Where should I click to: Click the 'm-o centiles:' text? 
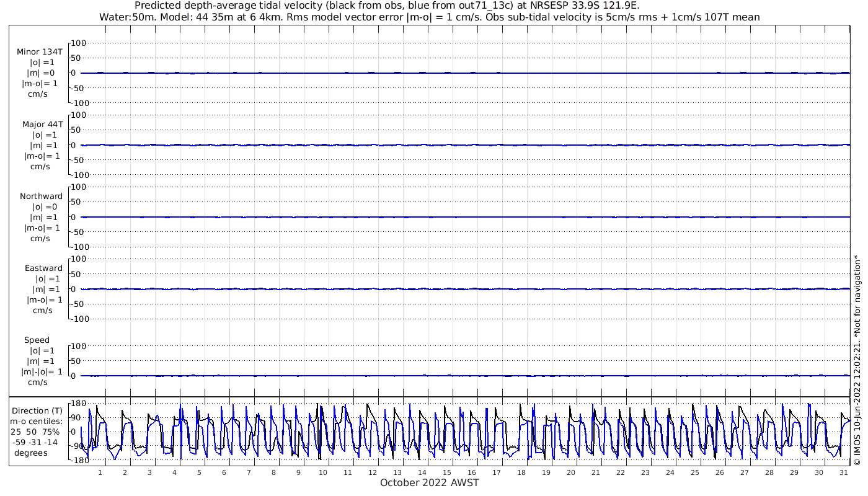(x=37, y=421)
